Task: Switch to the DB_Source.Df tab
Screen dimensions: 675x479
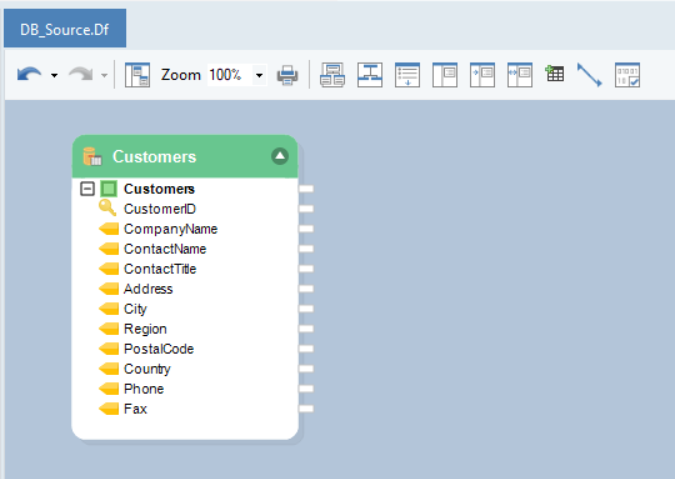Action: [65, 30]
